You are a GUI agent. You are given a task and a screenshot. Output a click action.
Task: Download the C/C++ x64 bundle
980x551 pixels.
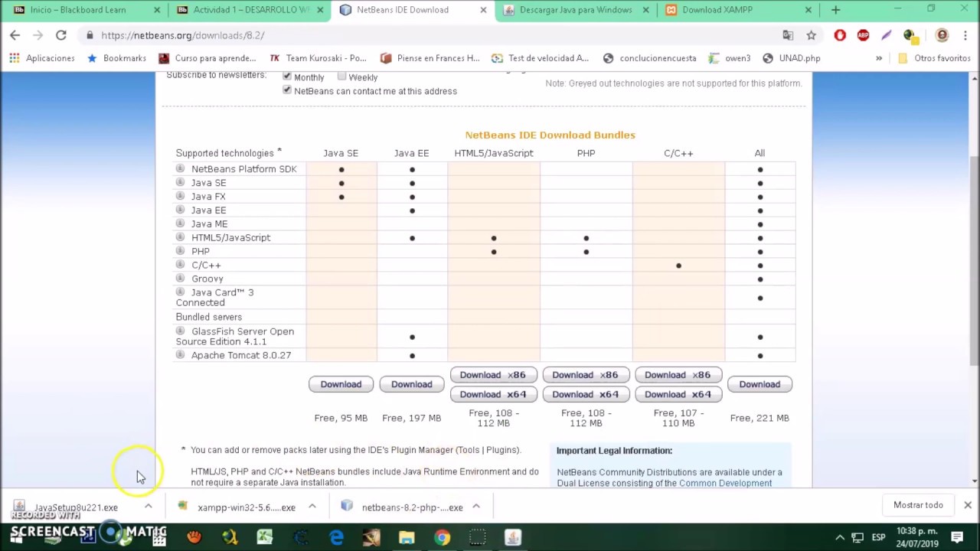click(678, 394)
